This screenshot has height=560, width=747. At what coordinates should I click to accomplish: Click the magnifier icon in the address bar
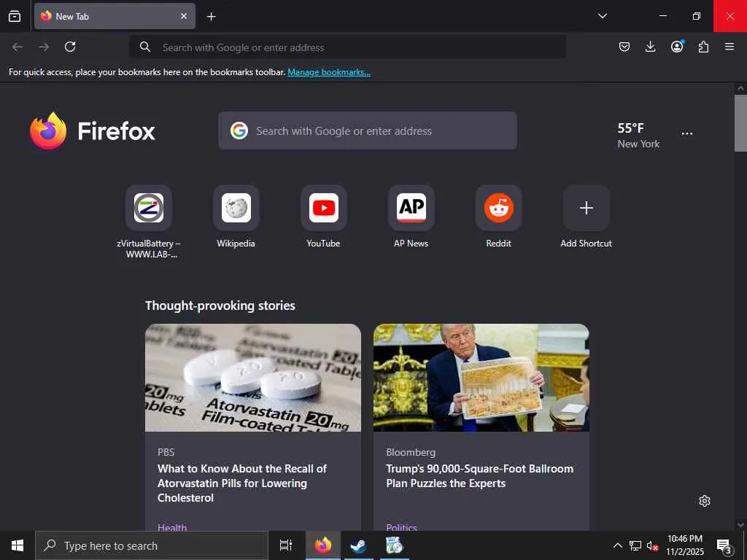click(x=145, y=47)
